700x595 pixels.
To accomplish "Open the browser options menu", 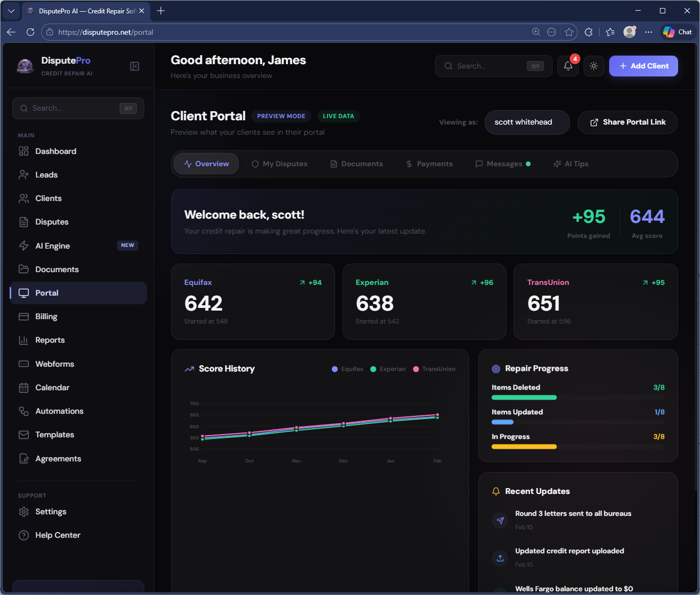I will [x=649, y=32].
